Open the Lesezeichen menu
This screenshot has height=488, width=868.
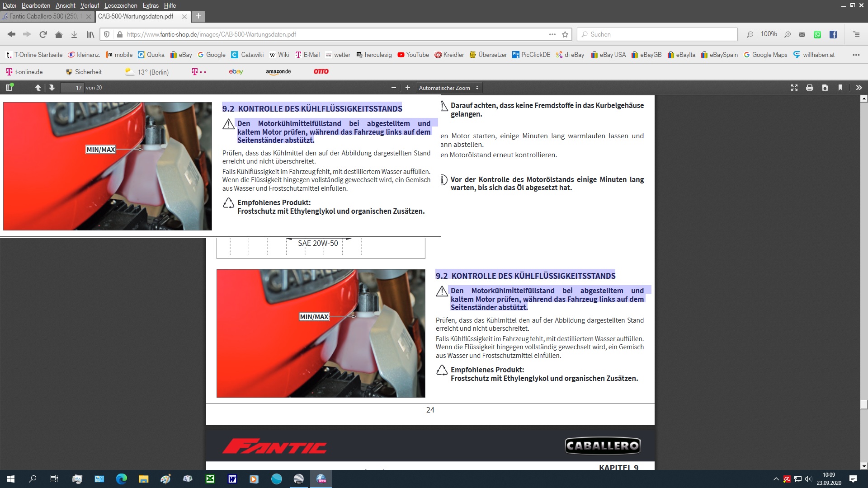click(x=121, y=5)
